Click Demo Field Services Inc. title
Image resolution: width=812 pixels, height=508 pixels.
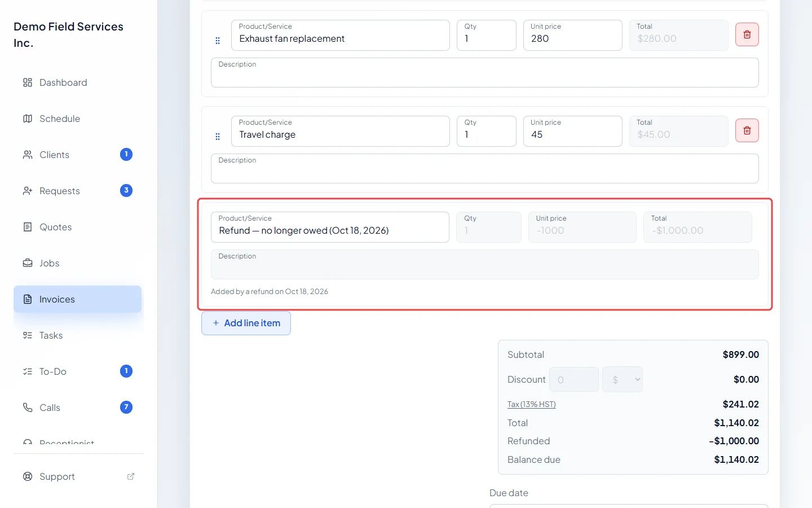[68, 34]
